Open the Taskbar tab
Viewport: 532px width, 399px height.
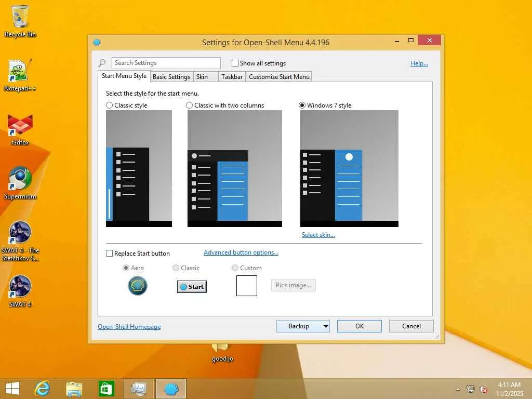click(232, 77)
